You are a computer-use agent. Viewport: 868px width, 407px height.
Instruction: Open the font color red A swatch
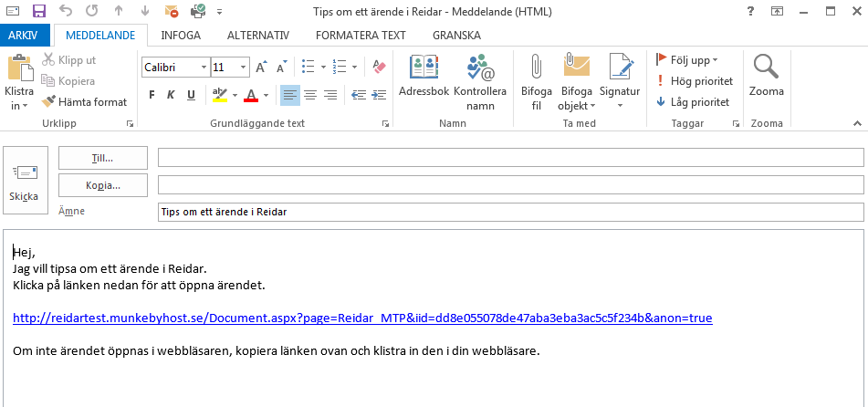tap(250, 95)
